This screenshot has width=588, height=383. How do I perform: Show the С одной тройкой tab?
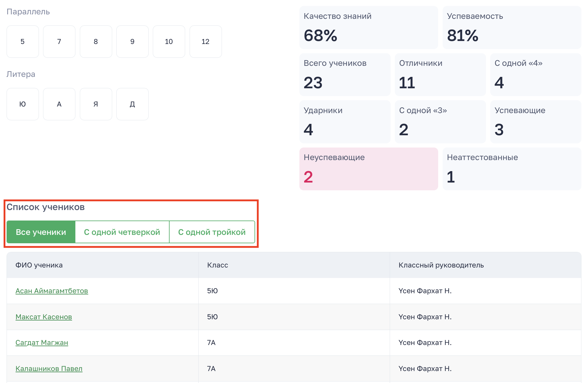[x=212, y=232]
